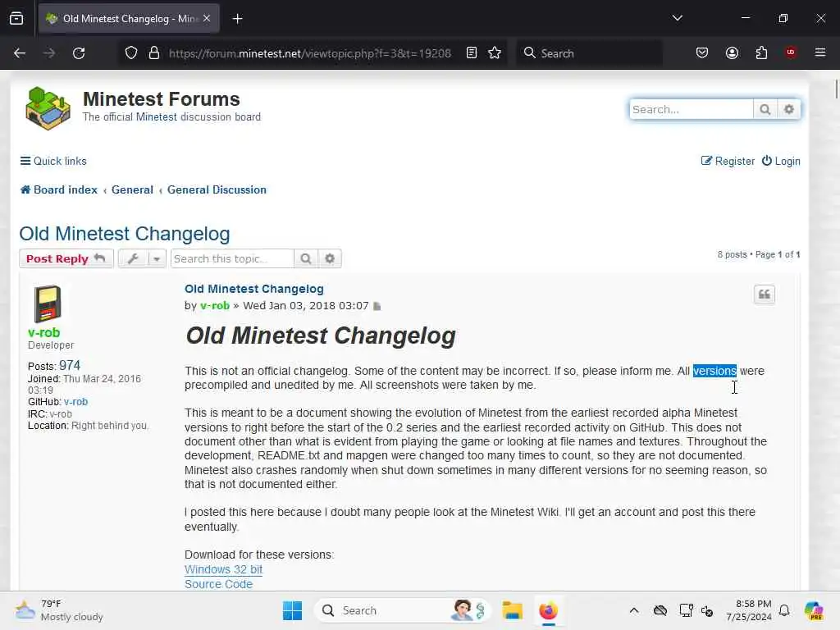The width and height of the screenshot is (840, 630).
Task: Open the Firefox account icon
Action: pyautogui.click(x=732, y=53)
